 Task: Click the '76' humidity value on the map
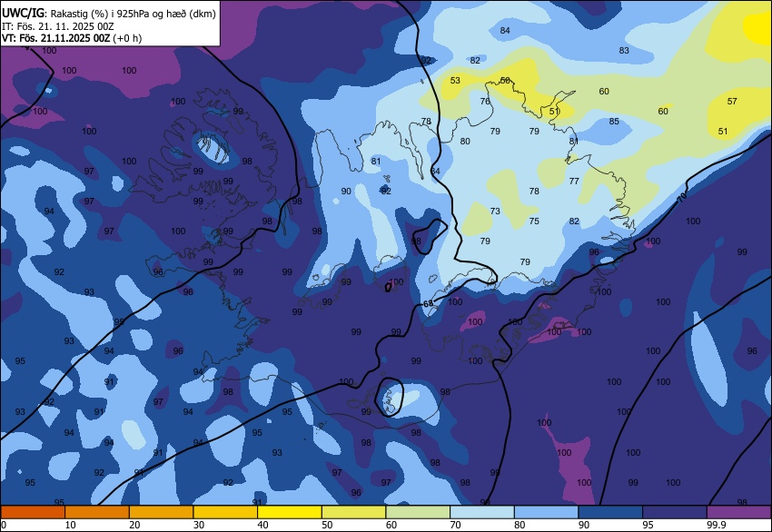[485, 102]
